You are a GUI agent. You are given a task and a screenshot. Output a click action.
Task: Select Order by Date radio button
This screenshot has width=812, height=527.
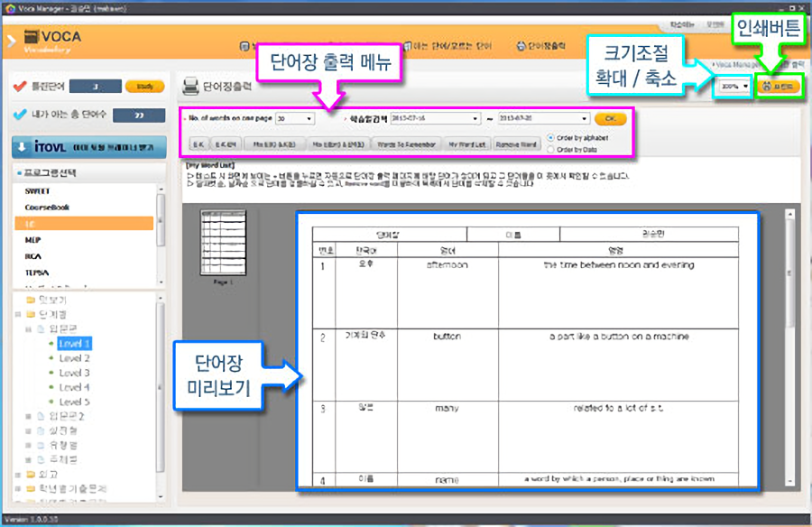point(551,150)
